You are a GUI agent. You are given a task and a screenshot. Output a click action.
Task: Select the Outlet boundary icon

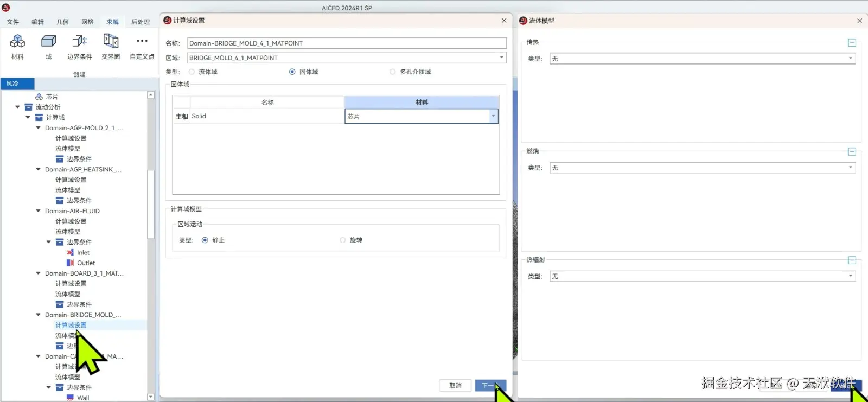pyautogui.click(x=70, y=263)
